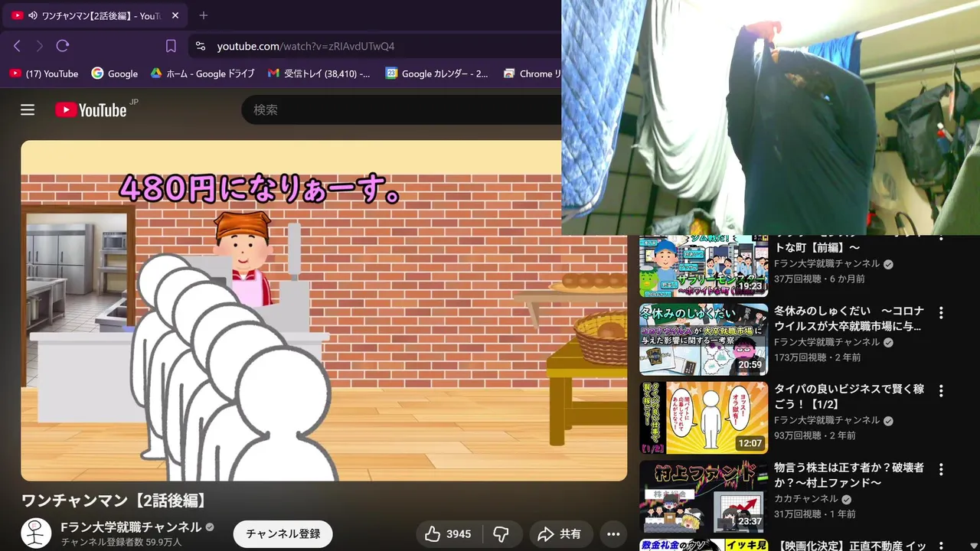The height and width of the screenshot is (551, 980).
Task: Open options menu for 物言う株主 video
Action: click(941, 469)
